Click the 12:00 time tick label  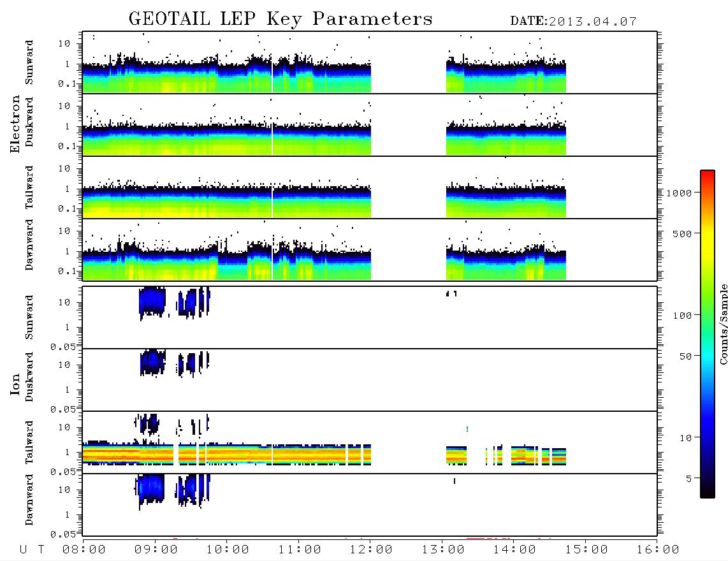point(371,550)
